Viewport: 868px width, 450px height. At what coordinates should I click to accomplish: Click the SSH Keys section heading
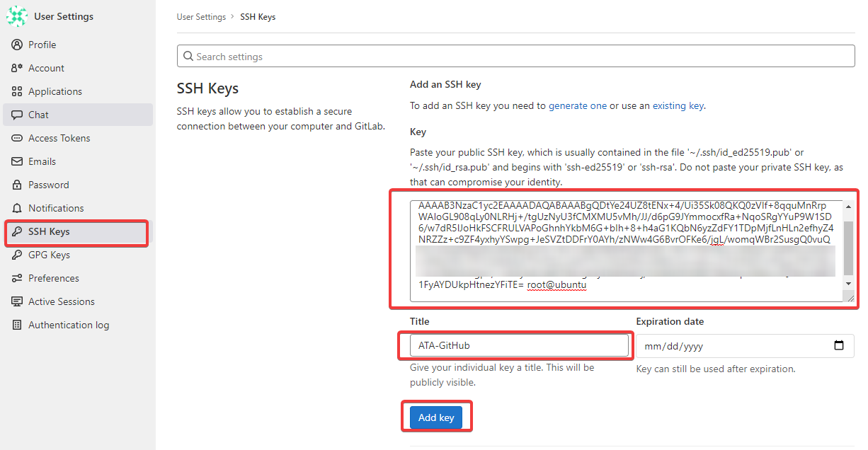point(207,88)
